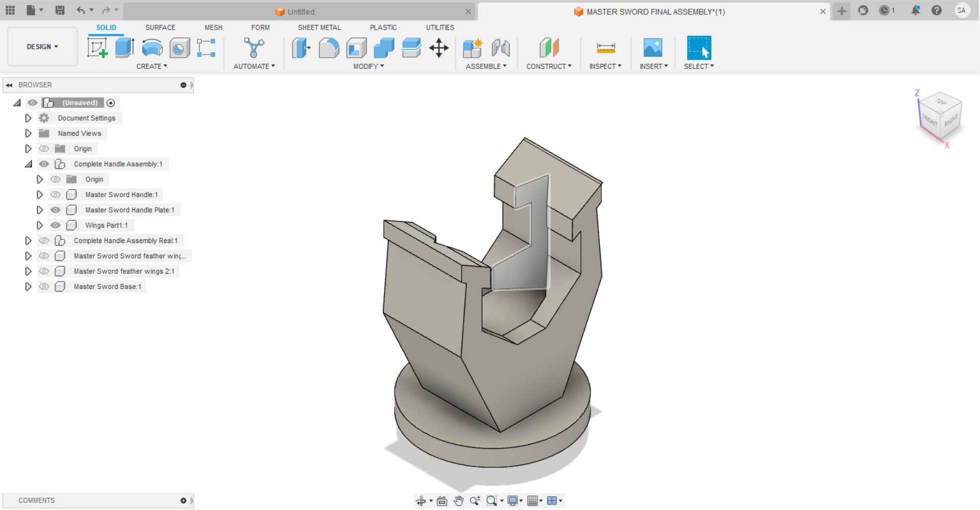
Task: Save the document with the floppy icon
Action: (60, 10)
